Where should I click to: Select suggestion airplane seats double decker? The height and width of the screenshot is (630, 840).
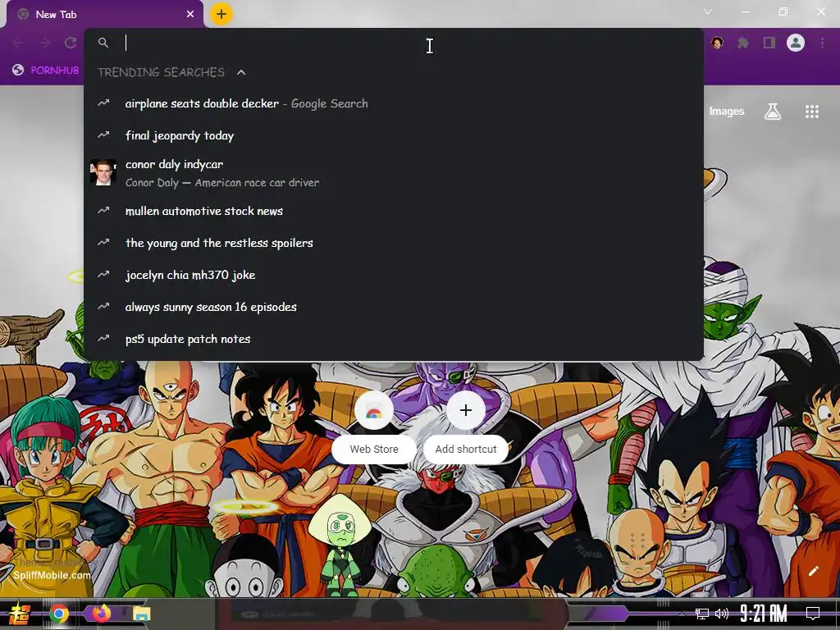coord(394,103)
